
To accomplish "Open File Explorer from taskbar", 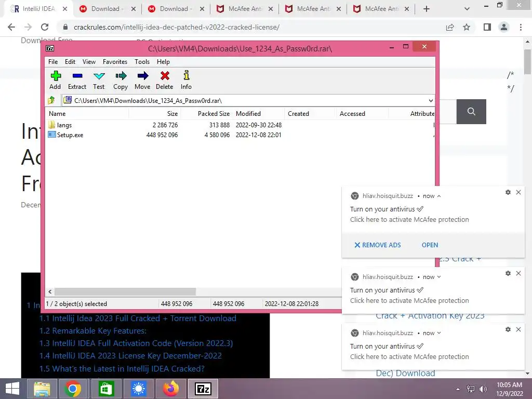I will pyautogui.click(x=42, y=389).
